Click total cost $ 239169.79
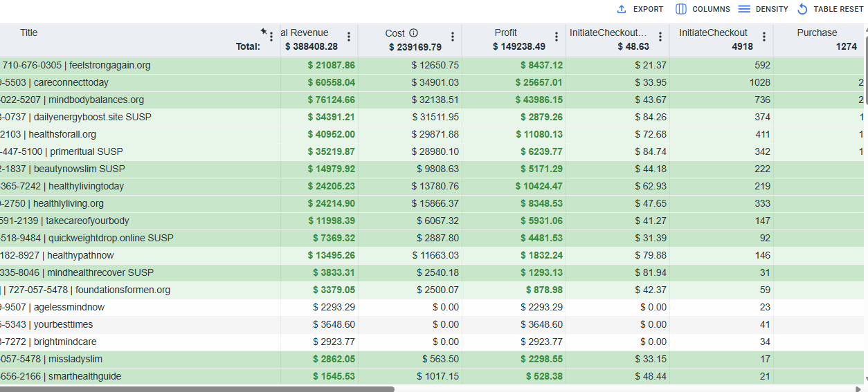Image resolution: width=868 pixels, height=392 pixels. pyautogui.click(x=415, y=46)
